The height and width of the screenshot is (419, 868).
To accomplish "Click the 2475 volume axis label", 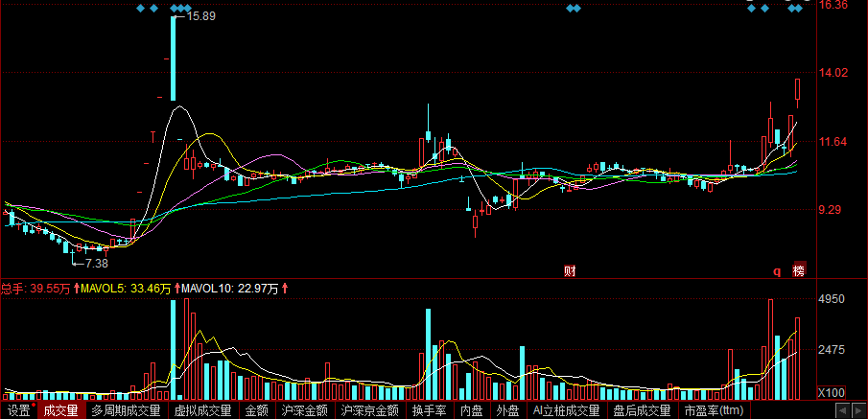I will point(832,350).
